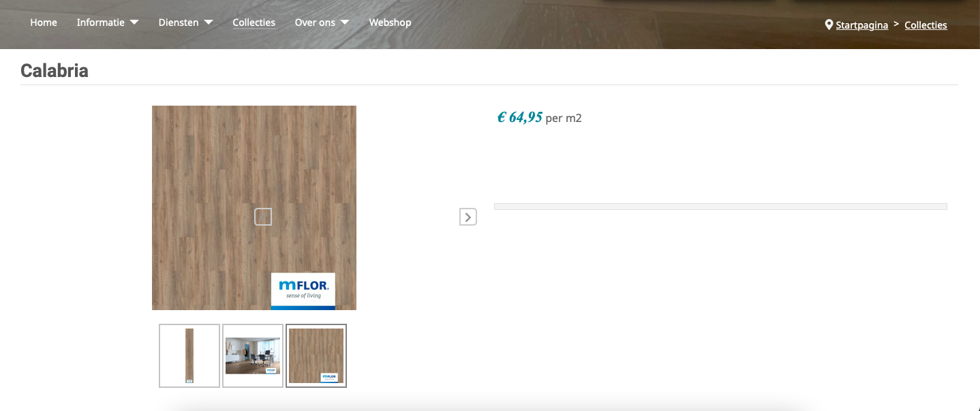Open the Diensten menu label
Screen dimensions: 980x411
click(x=179, y=22)
